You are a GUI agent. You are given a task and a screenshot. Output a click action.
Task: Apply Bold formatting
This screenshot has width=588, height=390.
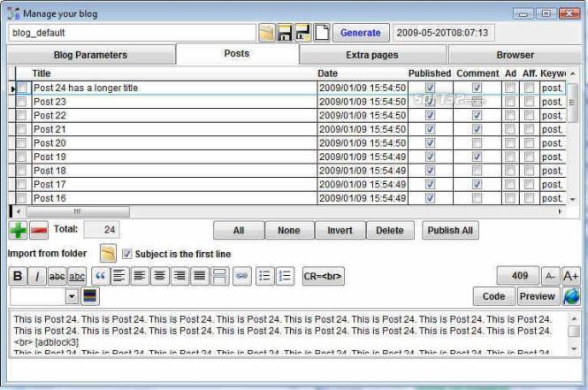click(18, 277)
